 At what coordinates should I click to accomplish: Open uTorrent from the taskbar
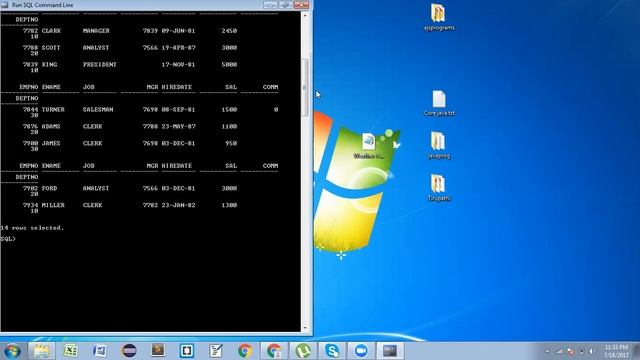pyautogui.click(x=303, y=351)
